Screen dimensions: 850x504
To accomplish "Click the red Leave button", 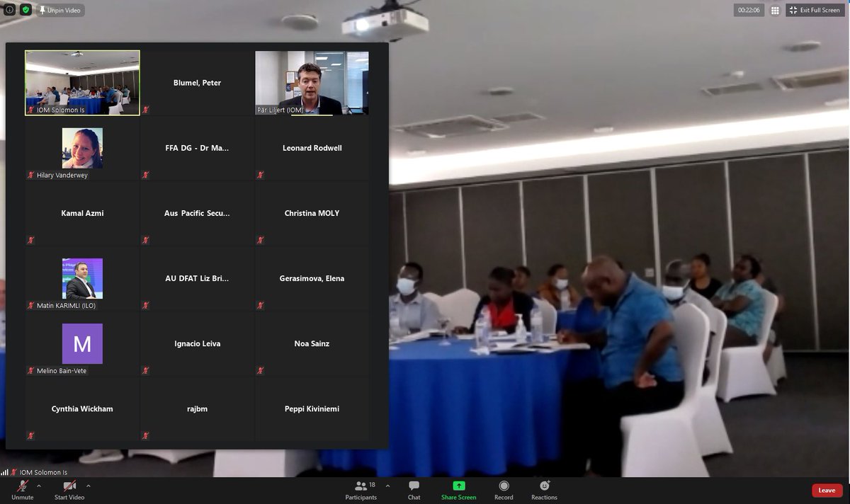I will coord(827,490).
